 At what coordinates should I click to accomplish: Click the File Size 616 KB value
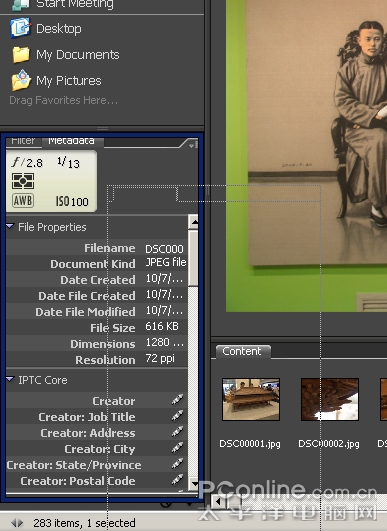[162, 326]
